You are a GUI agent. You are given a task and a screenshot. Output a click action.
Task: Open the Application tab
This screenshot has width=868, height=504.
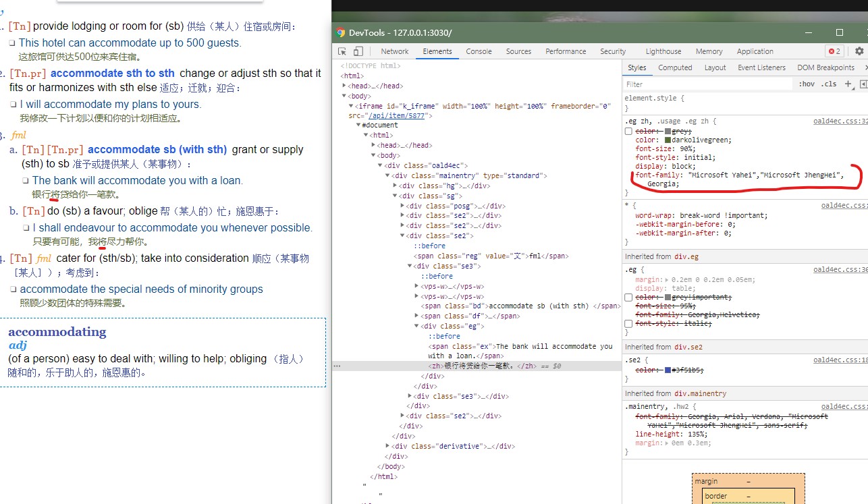pyautogui.click(x=755, y=51)
